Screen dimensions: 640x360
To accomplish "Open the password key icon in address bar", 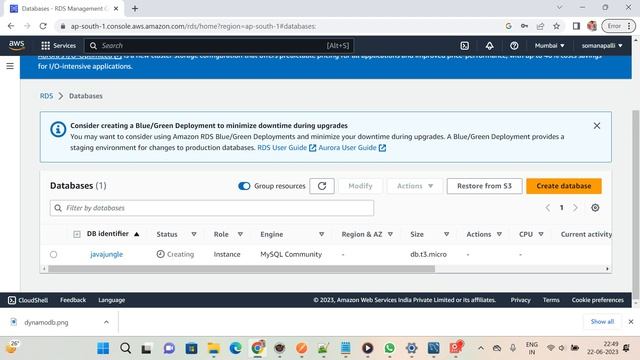I will pos(524,26).
